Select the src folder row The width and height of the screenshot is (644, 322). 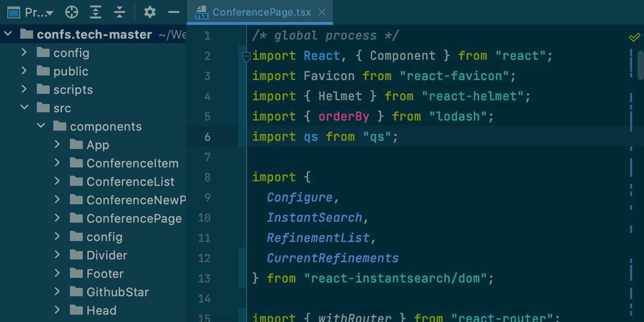tap(93, 108)
